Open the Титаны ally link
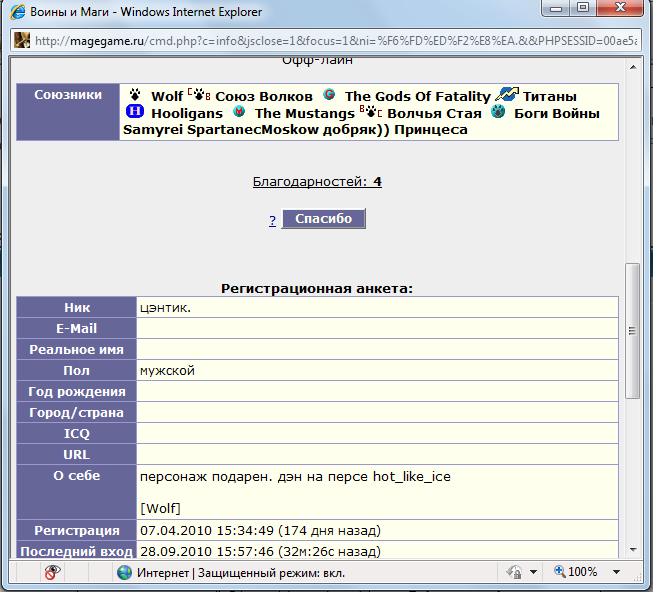The image size is (653, 592). [x=550, y=97]
